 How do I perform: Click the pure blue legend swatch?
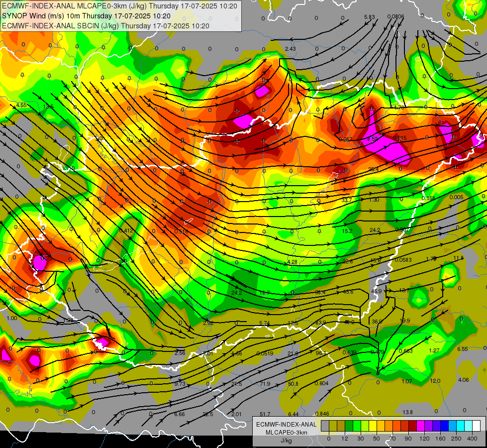click(444, 426)
